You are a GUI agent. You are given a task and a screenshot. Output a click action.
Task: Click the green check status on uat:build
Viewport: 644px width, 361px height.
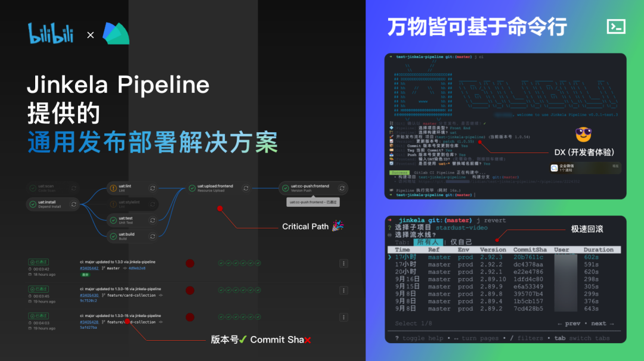(113, 236)
